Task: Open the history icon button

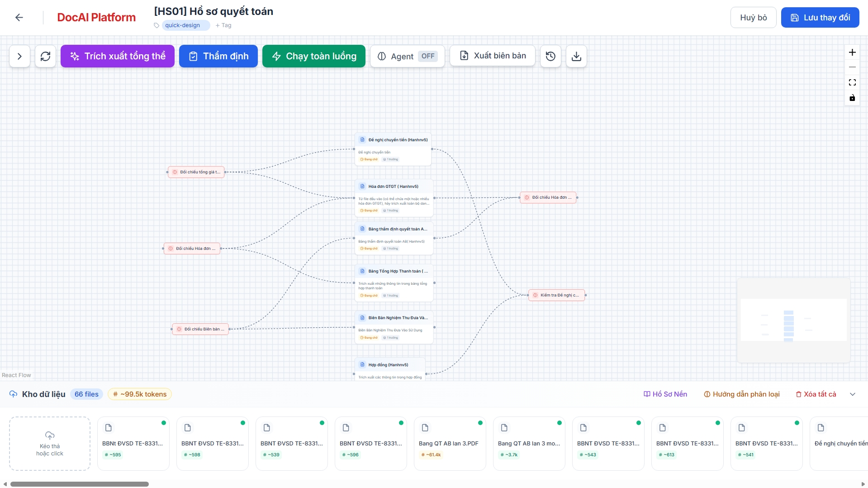Action: [x=550, y=56]
